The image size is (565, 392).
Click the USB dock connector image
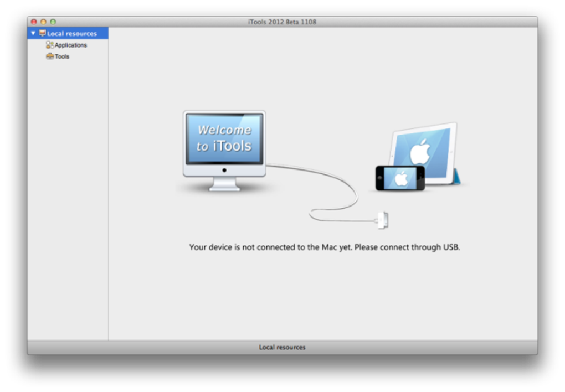pyautogui.click(x=382, y=220)
